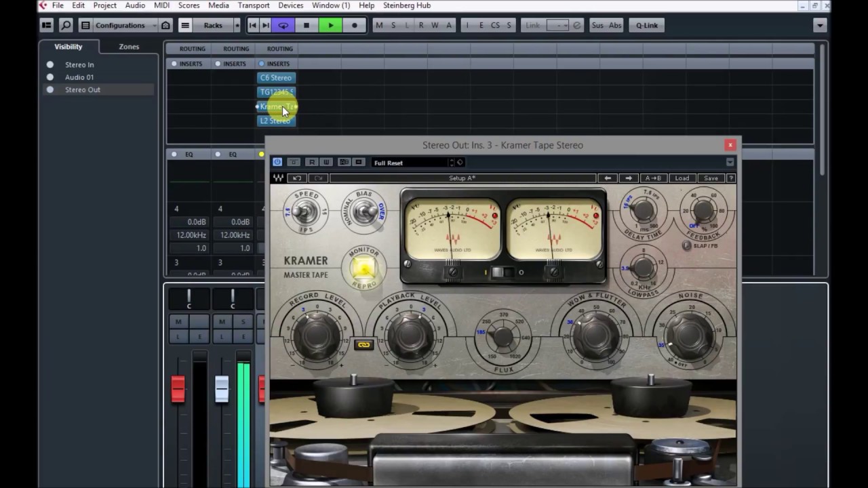Open the Configurations dropdown

pyautogui.click(x=121, y=25)
